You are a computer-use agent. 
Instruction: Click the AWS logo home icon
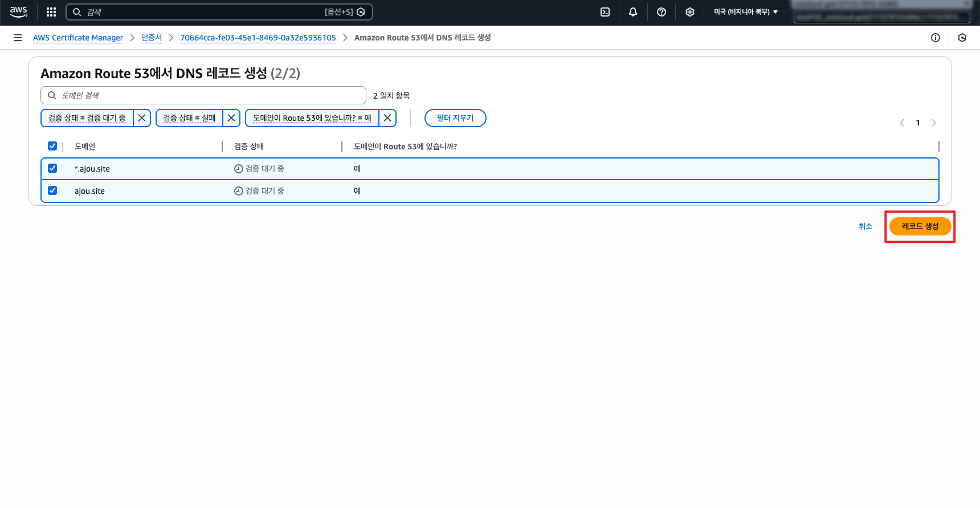19,12
